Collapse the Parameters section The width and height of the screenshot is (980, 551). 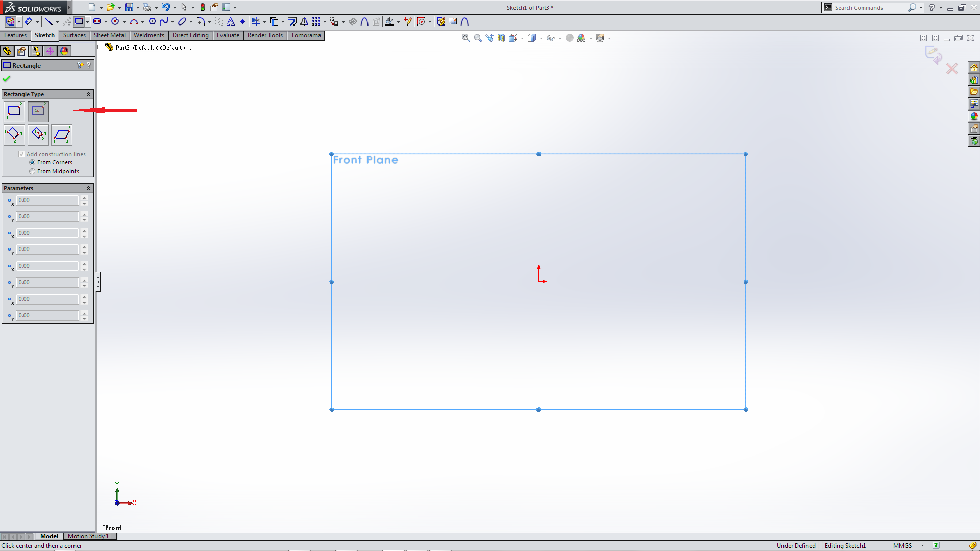88,188
